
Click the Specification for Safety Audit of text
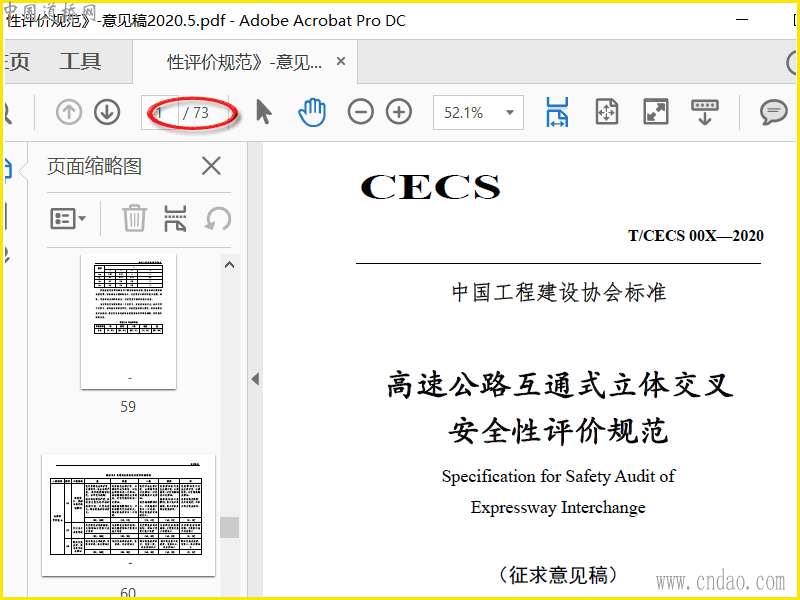(558, 476)
